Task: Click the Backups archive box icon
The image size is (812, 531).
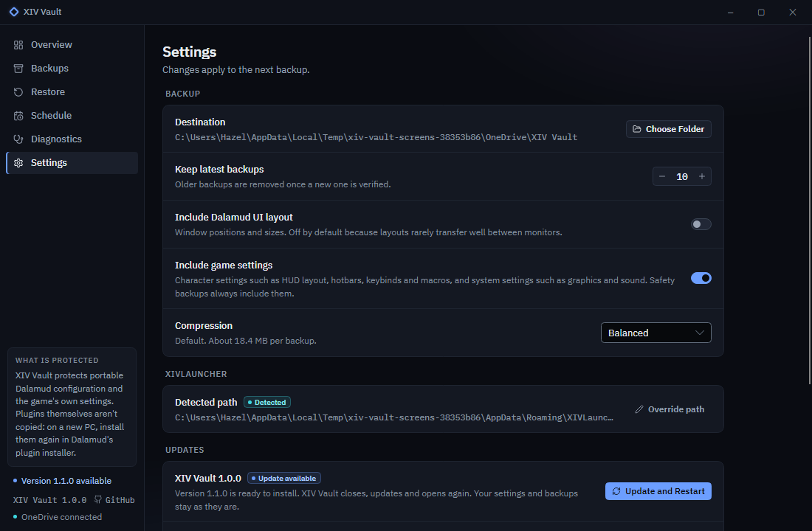Action: [18, 69]
